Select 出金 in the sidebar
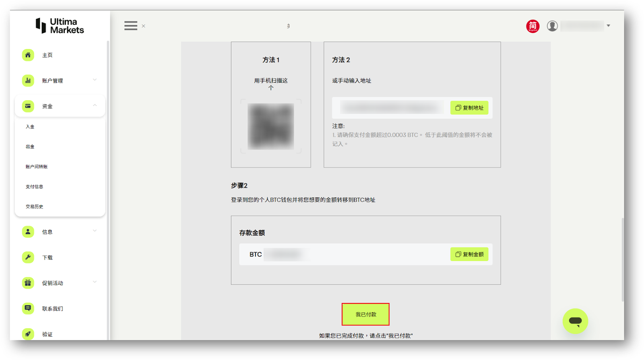This screenshot has height=360, width=644. click(30, 147)
